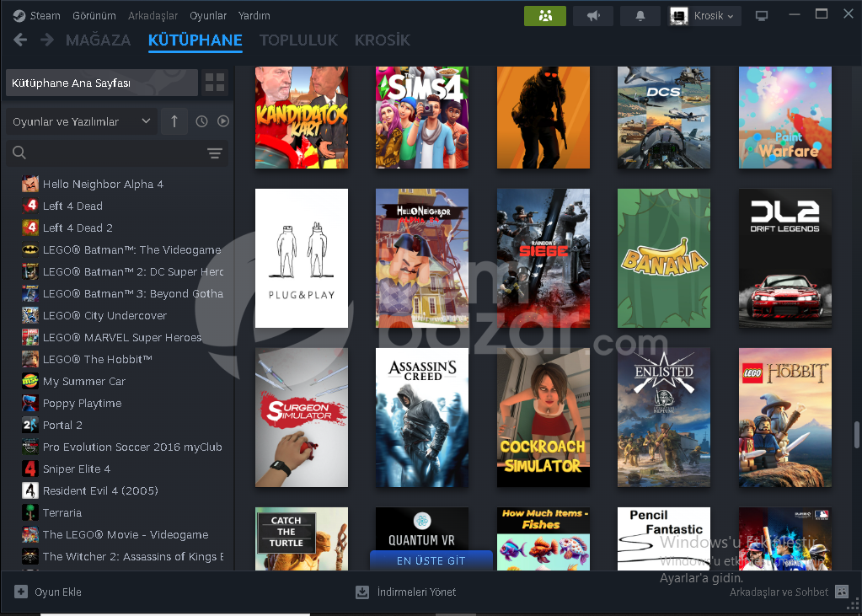Select the Cockroach Simulator cover

tap(543, 417)
